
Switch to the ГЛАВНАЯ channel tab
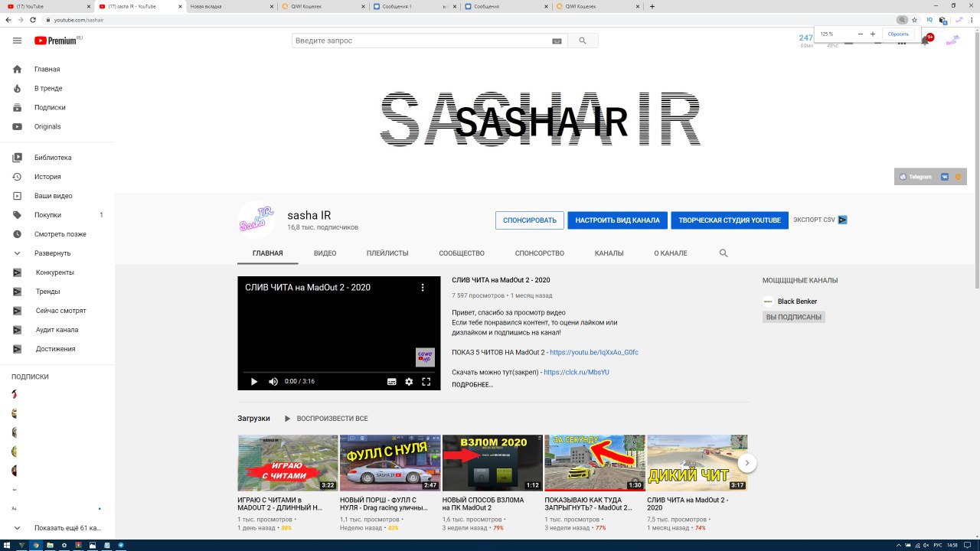coord(268,253)
